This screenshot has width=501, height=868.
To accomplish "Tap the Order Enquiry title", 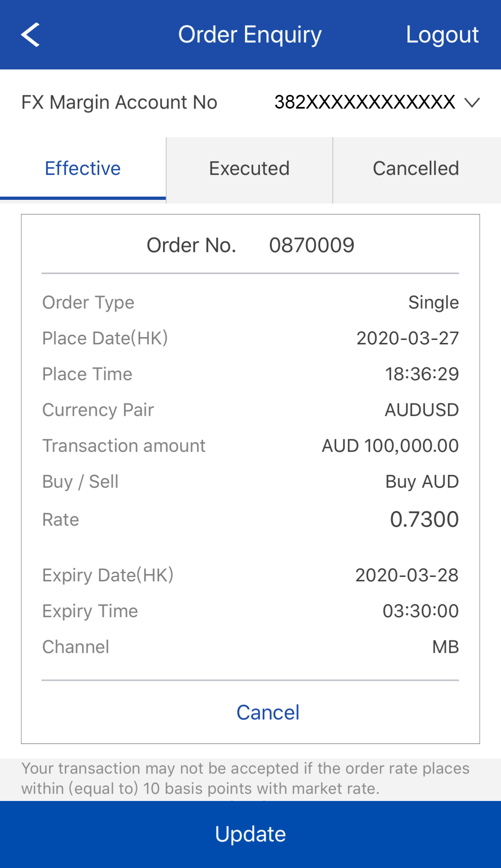I will (250, 35).
